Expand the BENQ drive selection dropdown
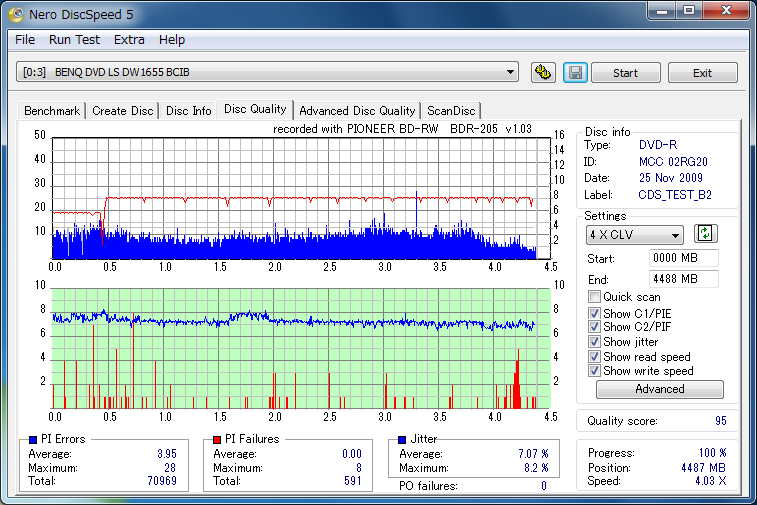The width and height of the screenshot is (757, 505). (511, 72)
